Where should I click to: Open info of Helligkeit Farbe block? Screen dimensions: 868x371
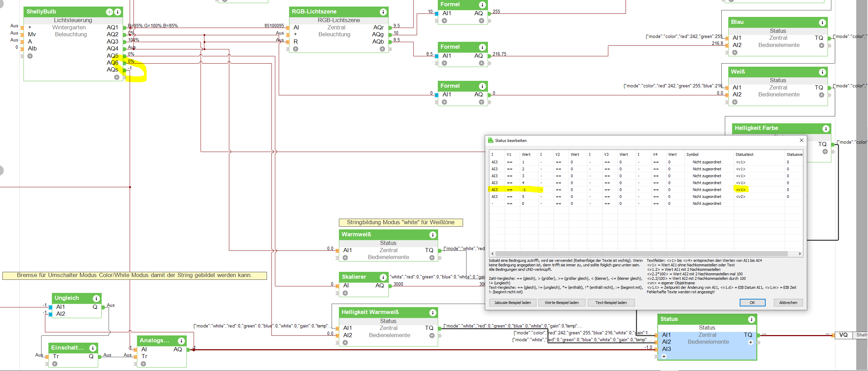[826, 129]
